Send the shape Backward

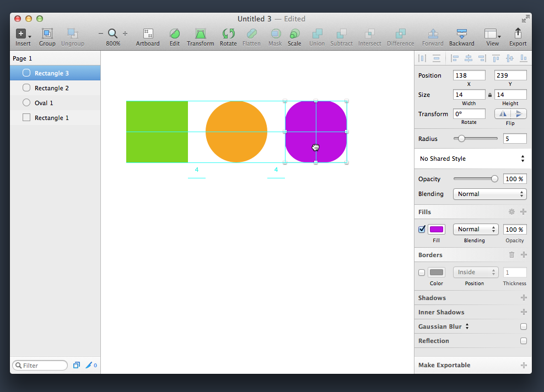pos(461,35)
